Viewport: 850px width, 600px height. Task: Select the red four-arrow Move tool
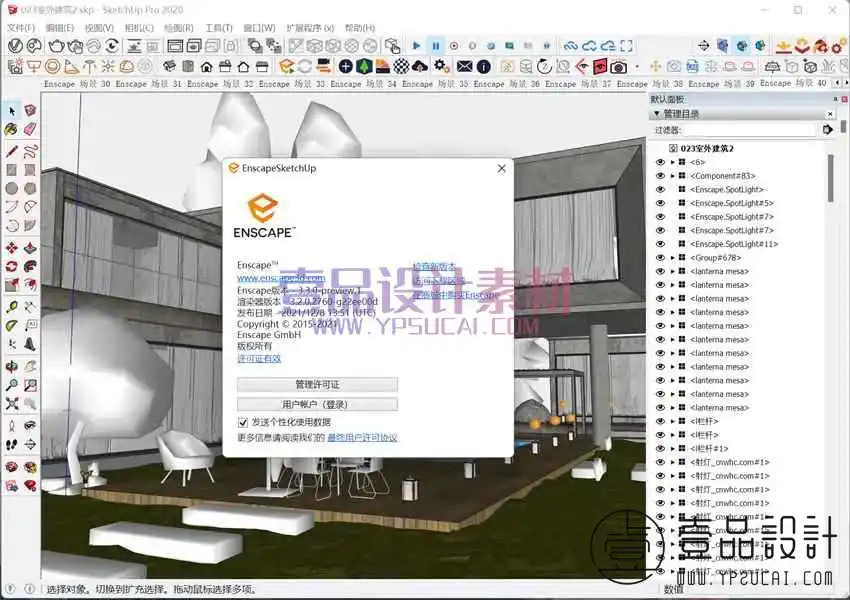tap(11, 248)
